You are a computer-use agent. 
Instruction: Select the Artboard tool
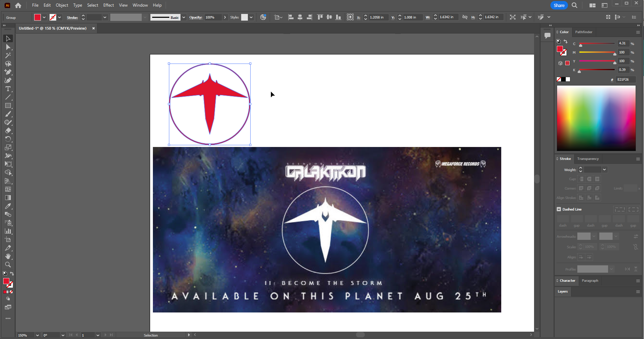click(x=8, y=240)
